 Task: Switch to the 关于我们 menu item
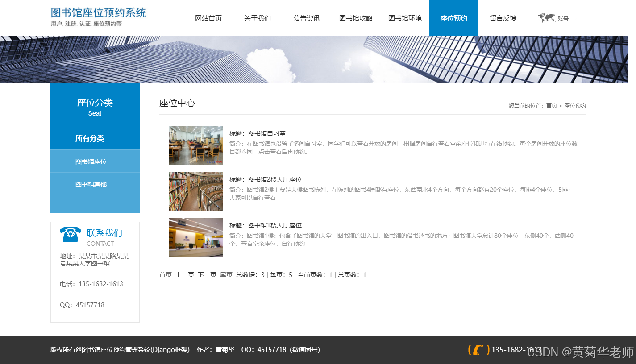(x=258, y=18)
